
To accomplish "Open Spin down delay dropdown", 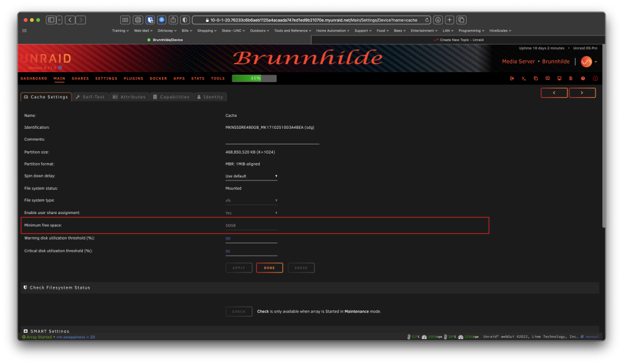I will pos(251,176).
